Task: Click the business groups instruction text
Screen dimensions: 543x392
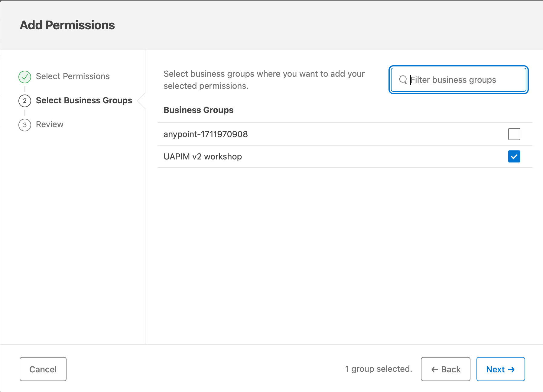Action: [264, 80]
